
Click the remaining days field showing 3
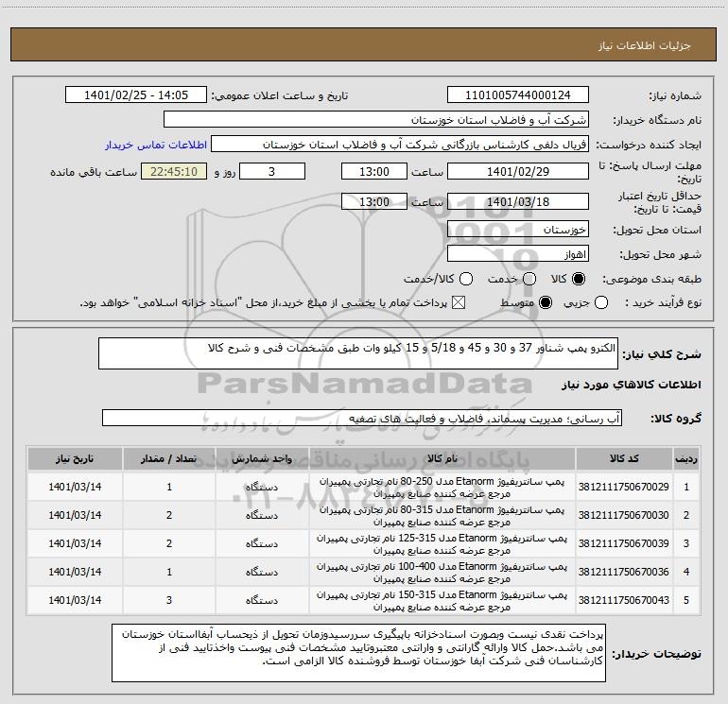[272, 171]
